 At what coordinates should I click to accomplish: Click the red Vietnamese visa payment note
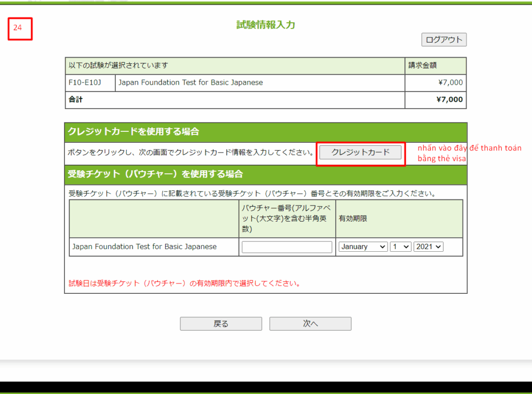(469, 153)
